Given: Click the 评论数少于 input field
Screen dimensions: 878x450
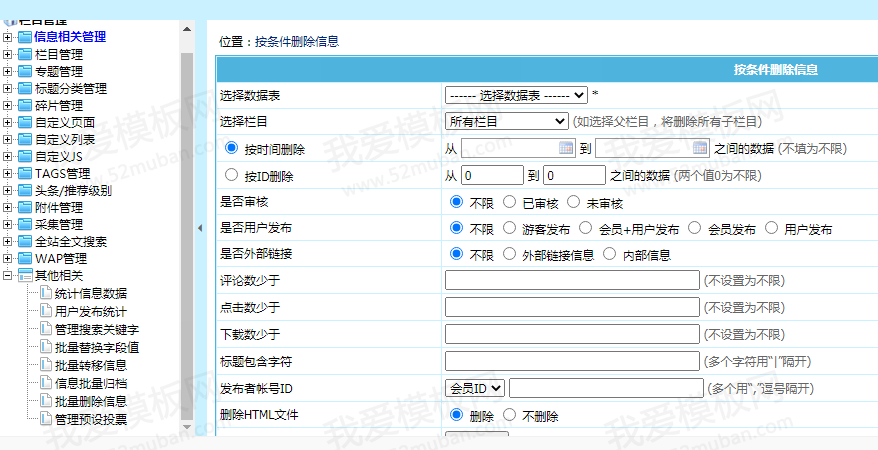Looking at the screenshot, I should (572, 280).
